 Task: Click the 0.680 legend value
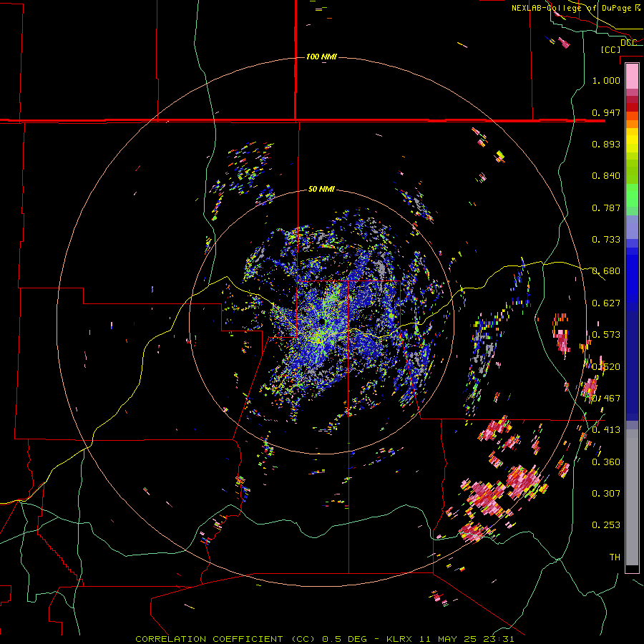pyautogui.click(x=606, y=270)
